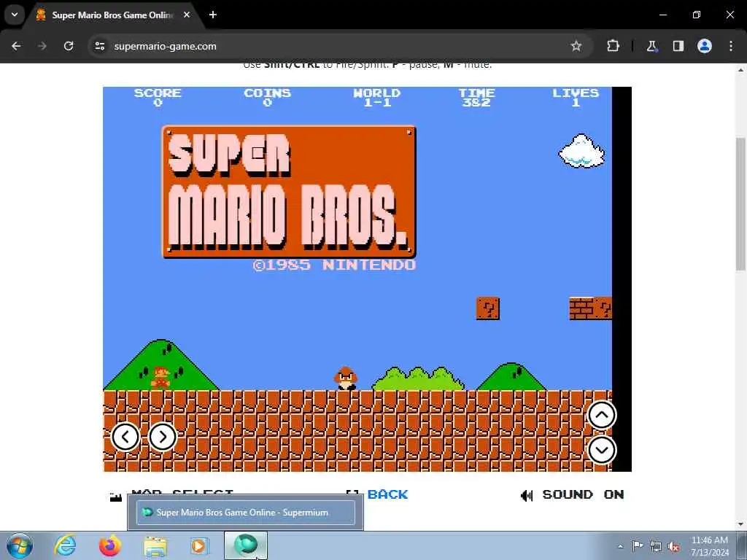Click the Mario character sprite
The image size is (747, 560).
[160, 378]
